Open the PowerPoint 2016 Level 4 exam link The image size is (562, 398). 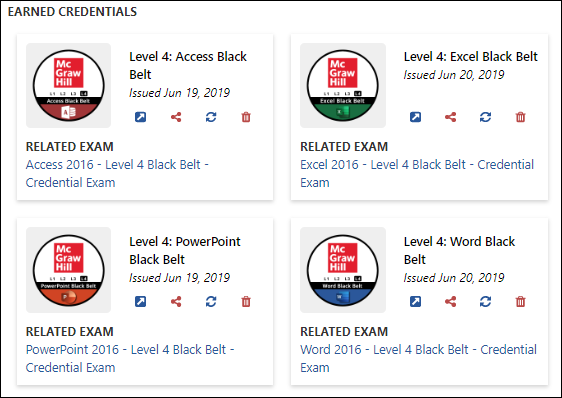tap(130, 358)
